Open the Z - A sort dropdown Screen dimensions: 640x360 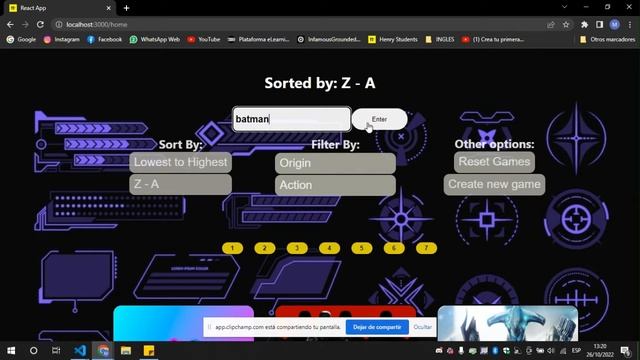[x=180, y=184]
